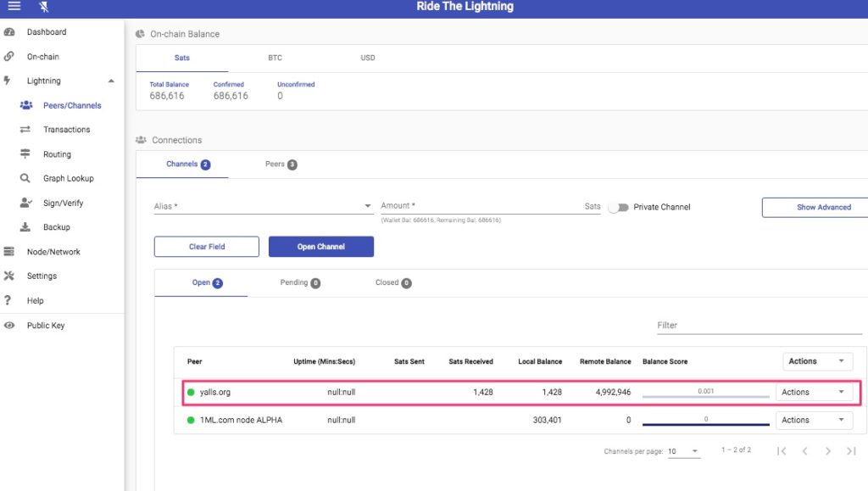Click the On-chain Balance pie icon
This screenshot has width=868, height=491.
click(x=140, y=34)
